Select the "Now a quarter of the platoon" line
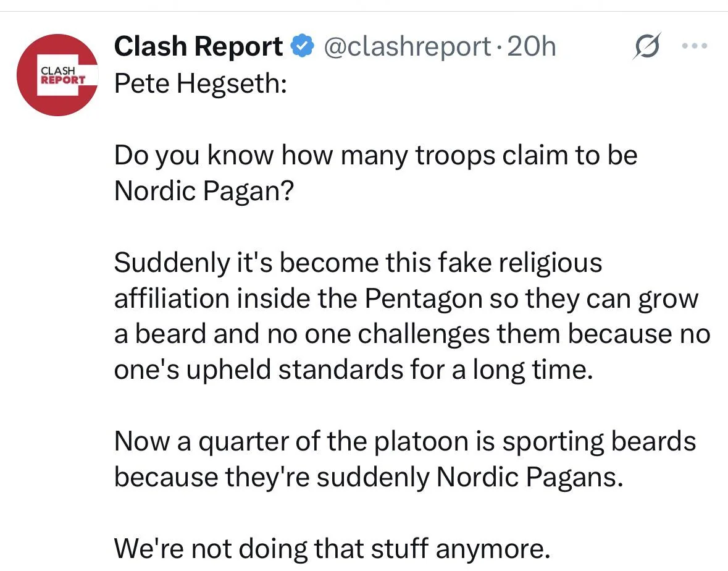The image size is (728, 571). tap(404, 441)
